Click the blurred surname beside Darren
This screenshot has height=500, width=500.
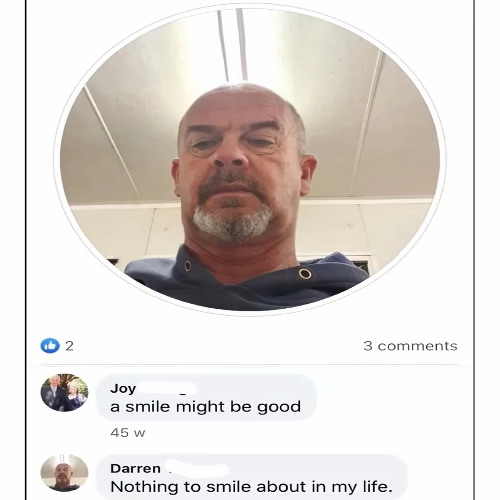[198, 469]
